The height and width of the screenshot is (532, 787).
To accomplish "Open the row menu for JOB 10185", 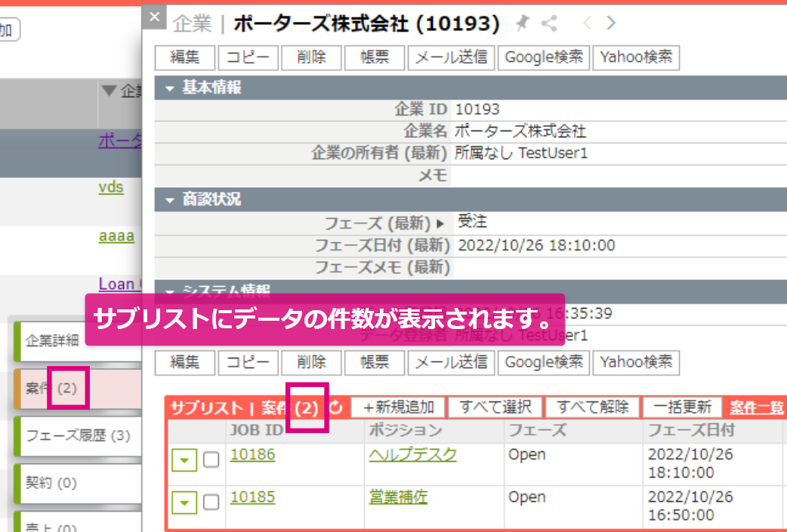I will [x=184, y=503].
